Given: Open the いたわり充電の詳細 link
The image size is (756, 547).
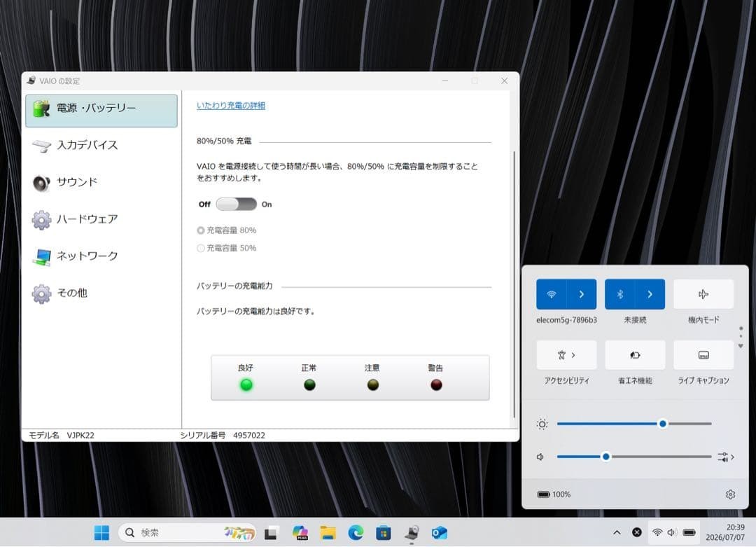Looking at the screenshot, I should (x=231, y=105).
